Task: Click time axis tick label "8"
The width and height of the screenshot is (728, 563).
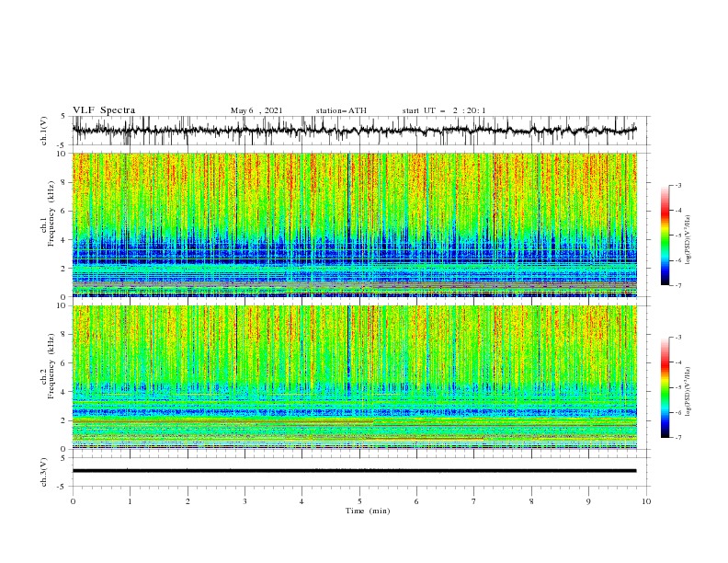Action: [531, 501]
